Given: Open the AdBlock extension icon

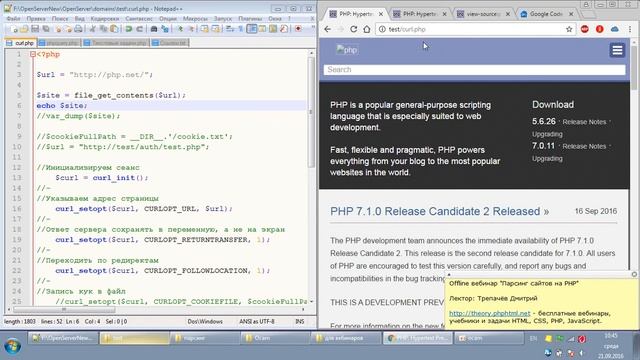Looking at the screenshot, I should (584, 29).
